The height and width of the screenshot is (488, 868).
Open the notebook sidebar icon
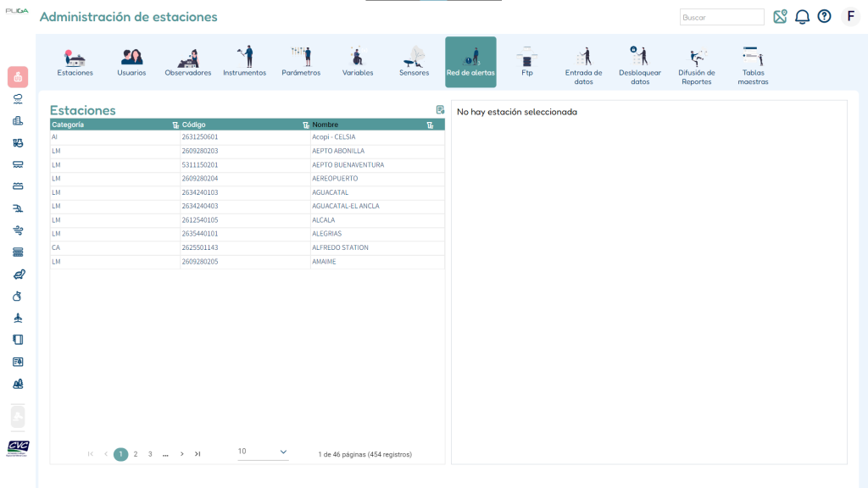tap(18, 340)
